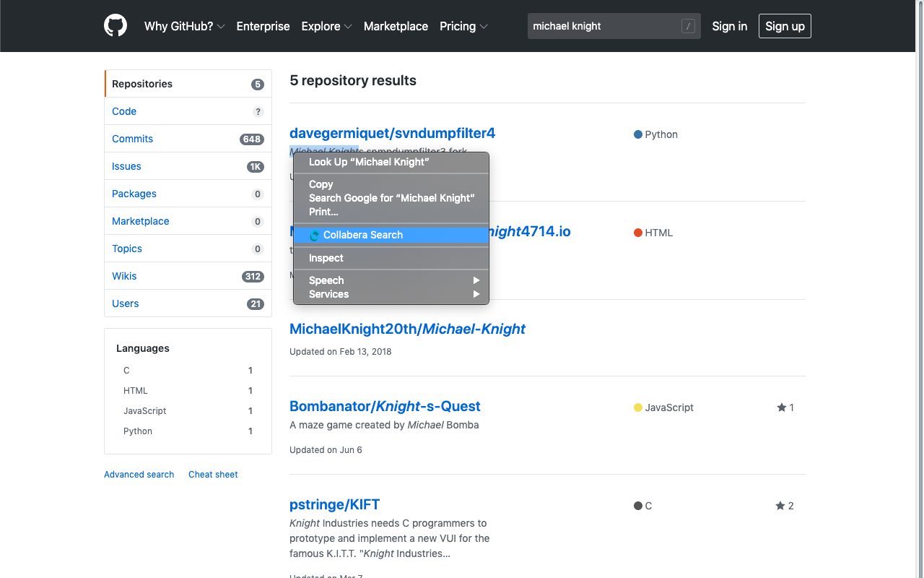Open the Advanced search link

click(x=139, y=474)
